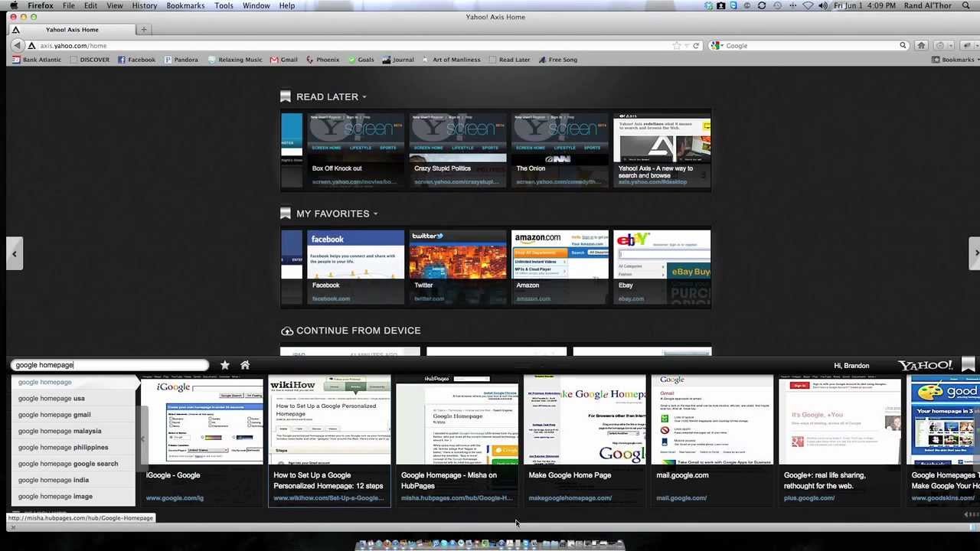Screen dimensions: 980x551
Task: Bookmark this page with the star icon
Action: pos(677,46)
